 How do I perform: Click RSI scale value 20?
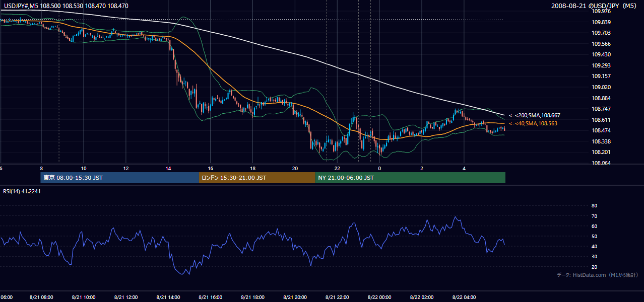click(594, 267)
